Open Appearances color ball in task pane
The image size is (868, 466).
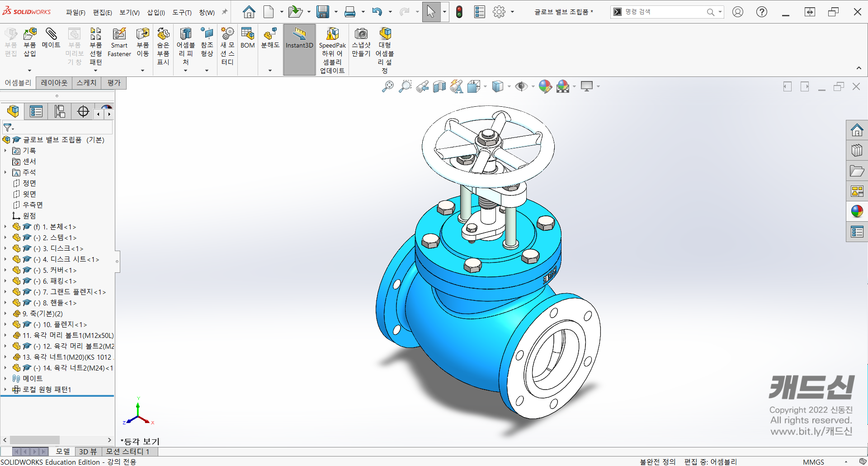[857, 211]
